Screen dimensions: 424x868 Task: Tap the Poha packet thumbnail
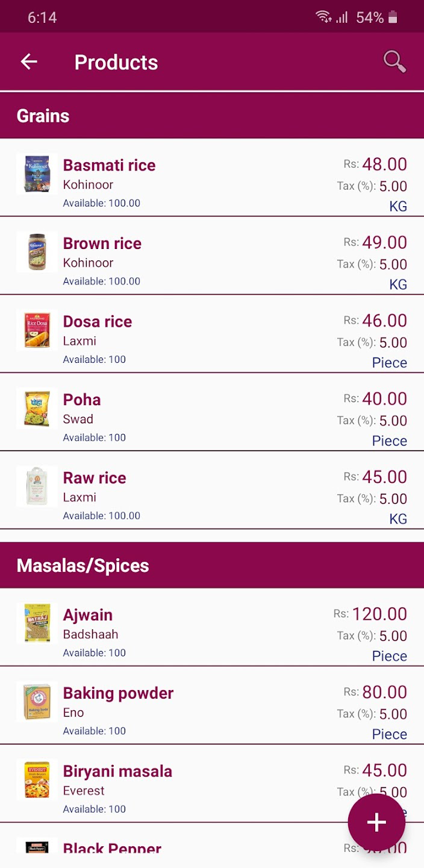[x=37, y=408]
